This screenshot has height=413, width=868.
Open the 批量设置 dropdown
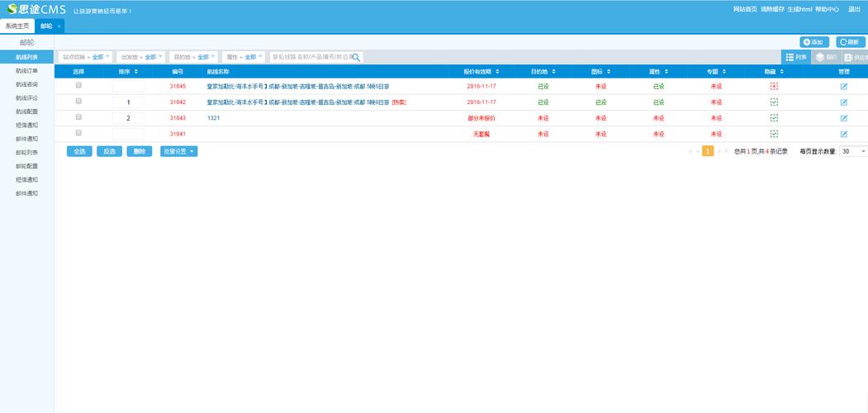178,151
